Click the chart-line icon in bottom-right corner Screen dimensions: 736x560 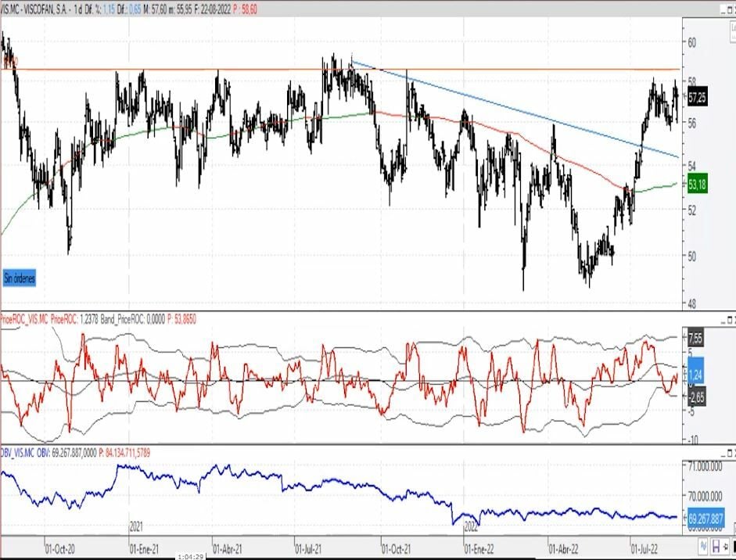703,546
